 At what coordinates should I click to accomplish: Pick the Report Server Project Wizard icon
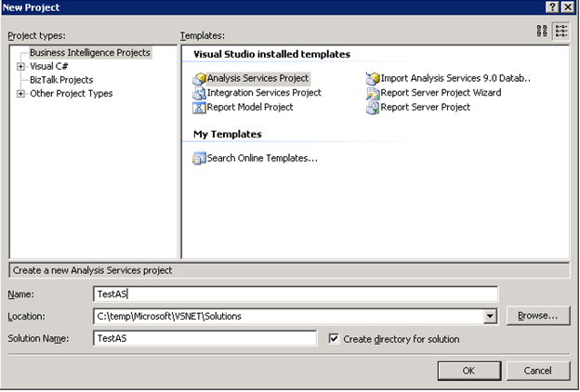coord(373,93)
